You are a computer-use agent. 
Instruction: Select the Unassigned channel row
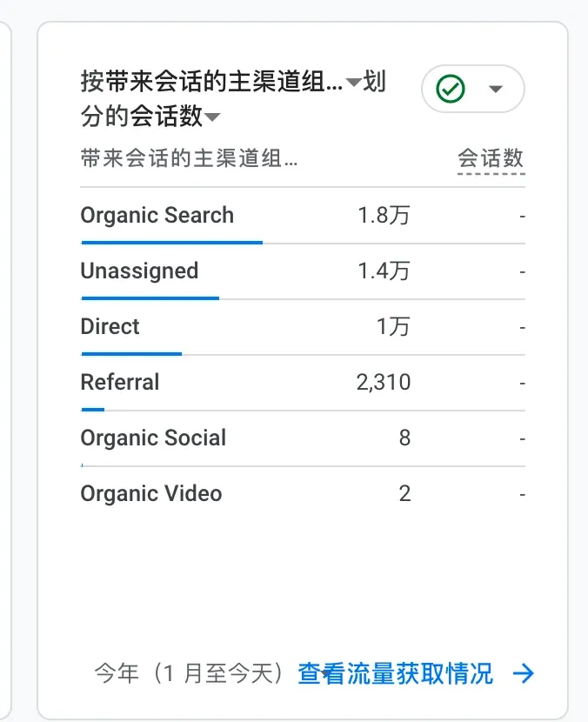coord(139,271)
